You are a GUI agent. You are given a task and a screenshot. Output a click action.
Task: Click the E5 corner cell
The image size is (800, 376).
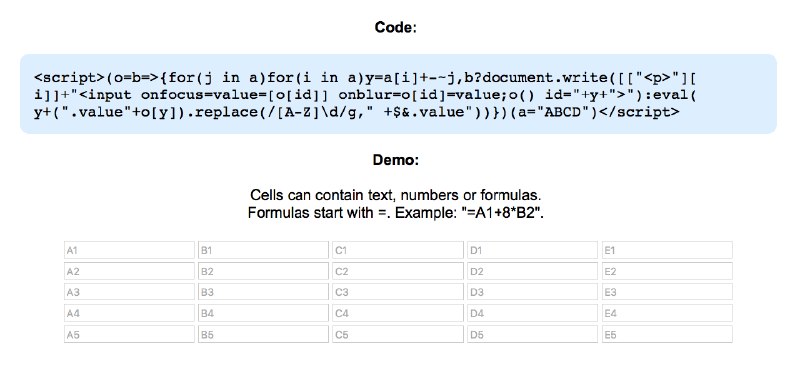pos(667,335)
